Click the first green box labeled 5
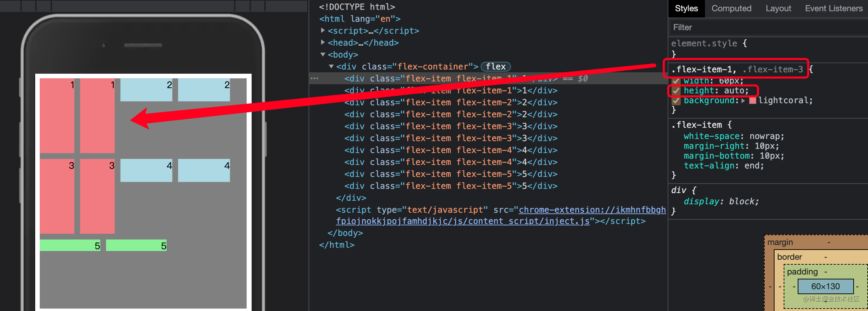This screenshot has height=311, width=868. 70,245
